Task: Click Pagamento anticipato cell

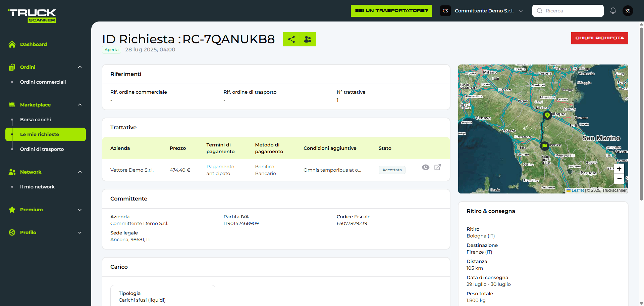Action: click(x=220, y=170)
